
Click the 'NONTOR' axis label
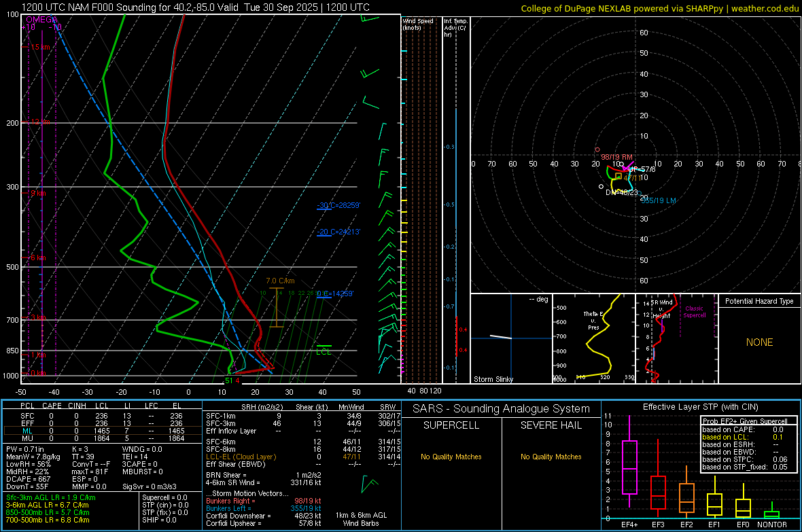point(772,525)
